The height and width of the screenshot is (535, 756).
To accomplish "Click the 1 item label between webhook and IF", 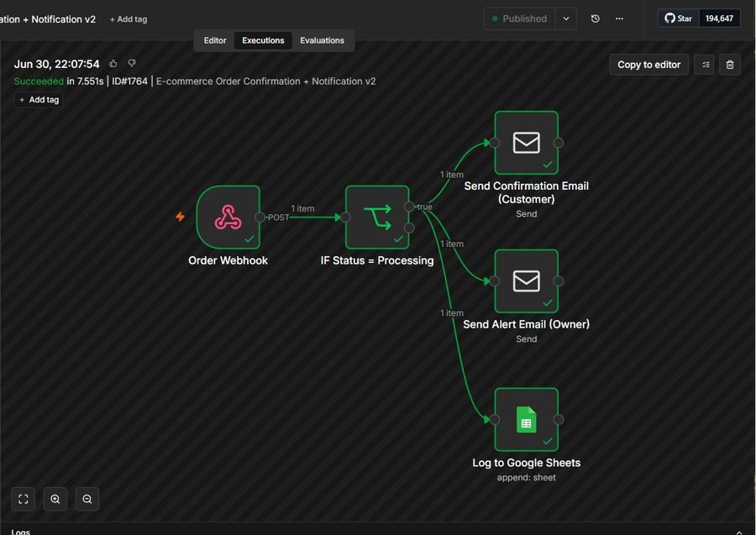I will tap(302, 208).
